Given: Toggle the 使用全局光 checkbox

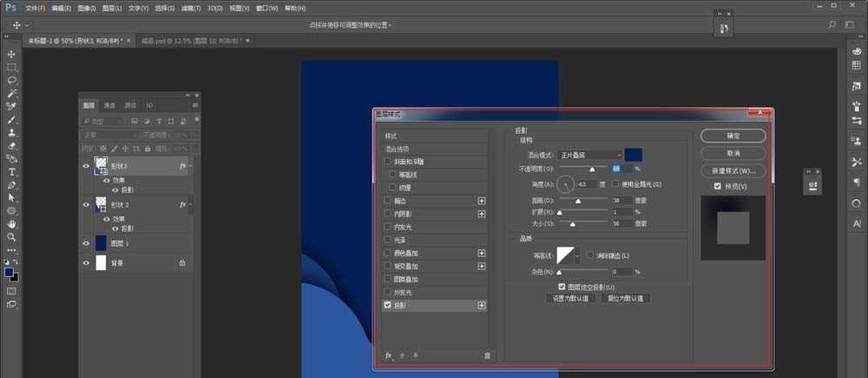Looking at the screenshot, I should point(615,184).
